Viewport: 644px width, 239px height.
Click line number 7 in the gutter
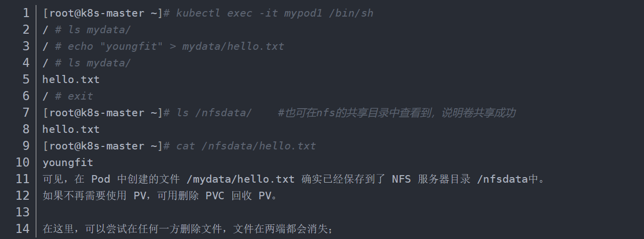coord(26,113)
